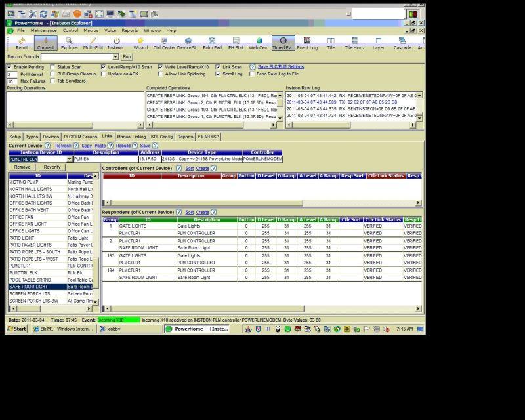This screenshot has height=420, width=525.
Task: Select POOL TABLE SRRND device row
Action: pyautogui.click(x=51, y=280)
